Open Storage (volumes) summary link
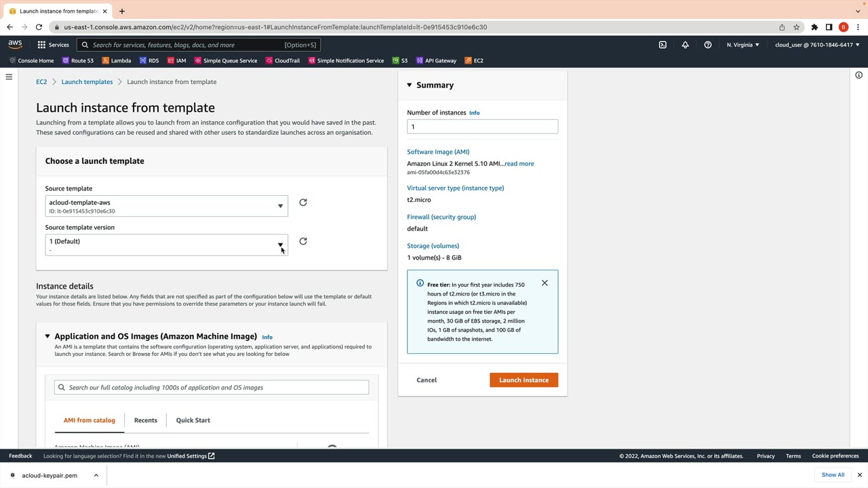 (433, 246)
